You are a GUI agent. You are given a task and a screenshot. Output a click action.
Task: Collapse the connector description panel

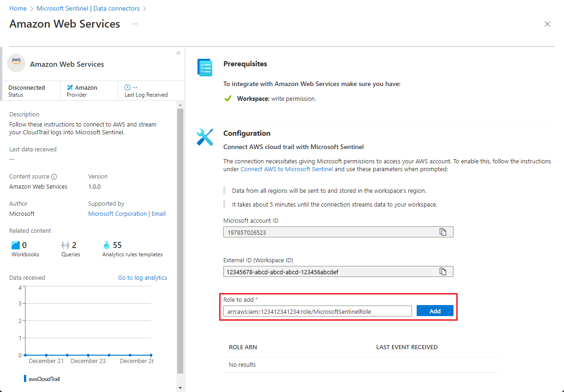click(x=179, y=52)
